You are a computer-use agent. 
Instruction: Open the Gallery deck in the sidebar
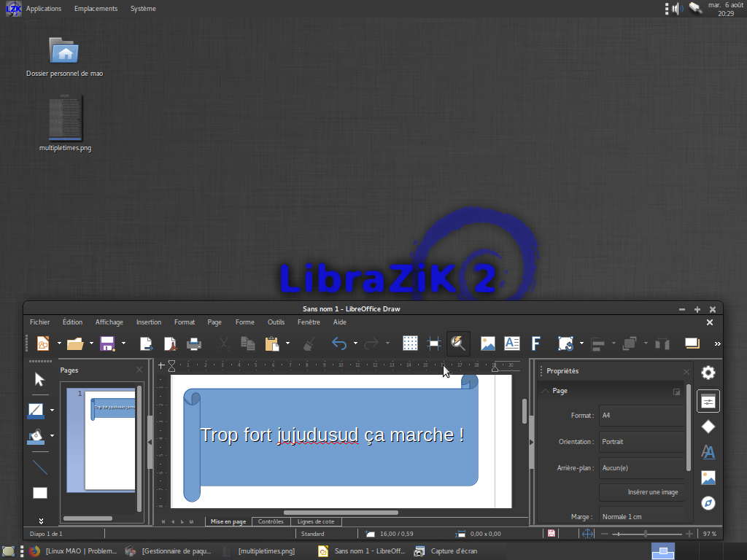(x=708, y=477)
